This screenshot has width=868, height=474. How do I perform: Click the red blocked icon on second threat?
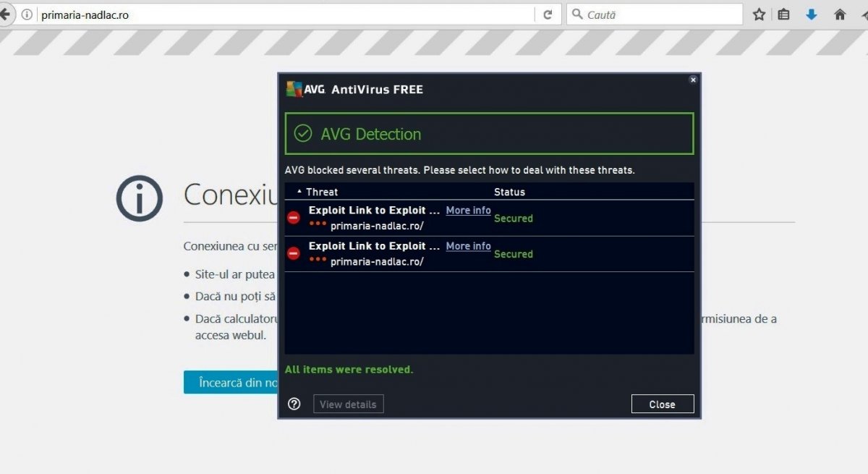(x=294, y=253)
